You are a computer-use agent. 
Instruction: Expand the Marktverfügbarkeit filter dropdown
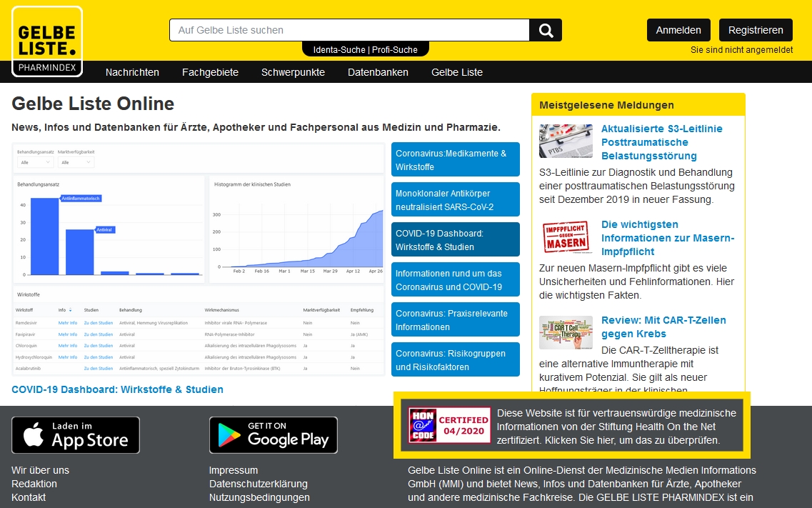tap(75, 162)
